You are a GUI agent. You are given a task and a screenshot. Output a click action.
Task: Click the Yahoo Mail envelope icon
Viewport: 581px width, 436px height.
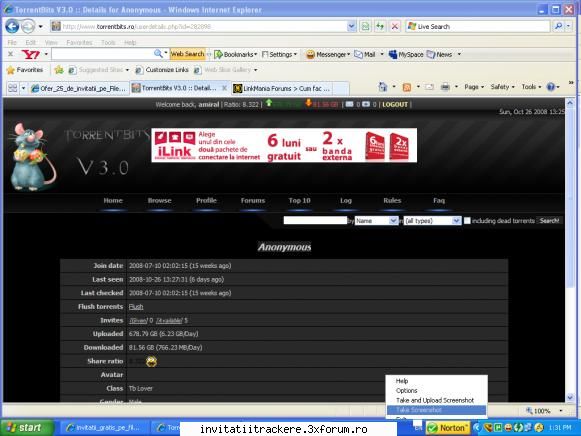pyautogui.click(x=358, y=54)
